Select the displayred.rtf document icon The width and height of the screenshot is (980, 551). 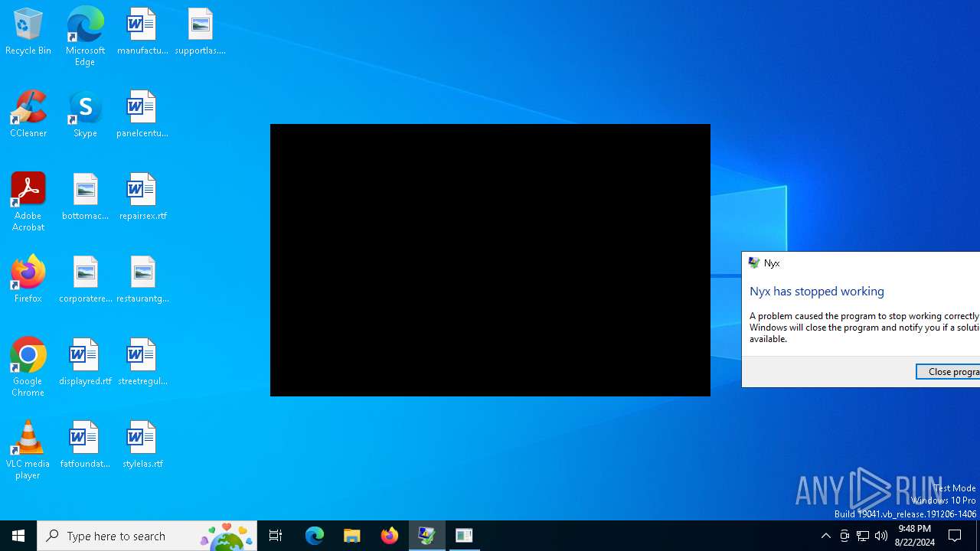point(85,363)
